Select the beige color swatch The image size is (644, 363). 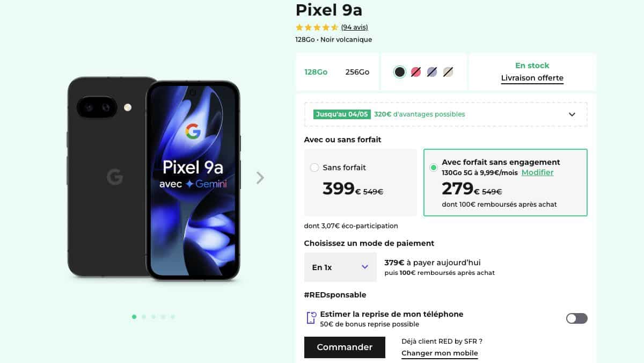pyautogui.click(x=448, y=72)
